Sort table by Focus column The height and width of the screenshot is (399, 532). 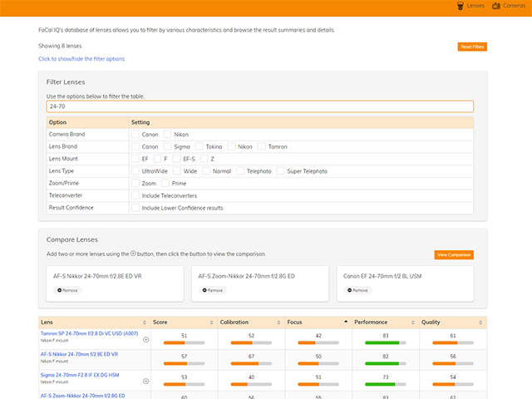coord(318,323)
